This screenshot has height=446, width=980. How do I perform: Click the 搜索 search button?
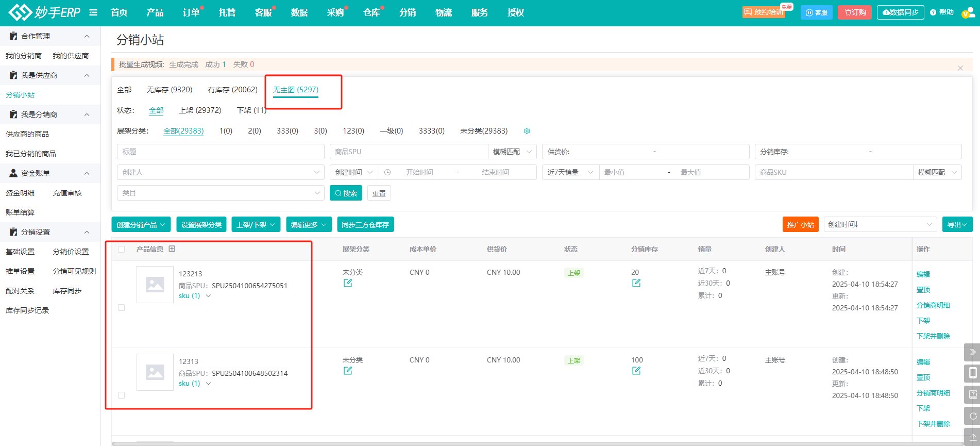(x=346, y=193)
